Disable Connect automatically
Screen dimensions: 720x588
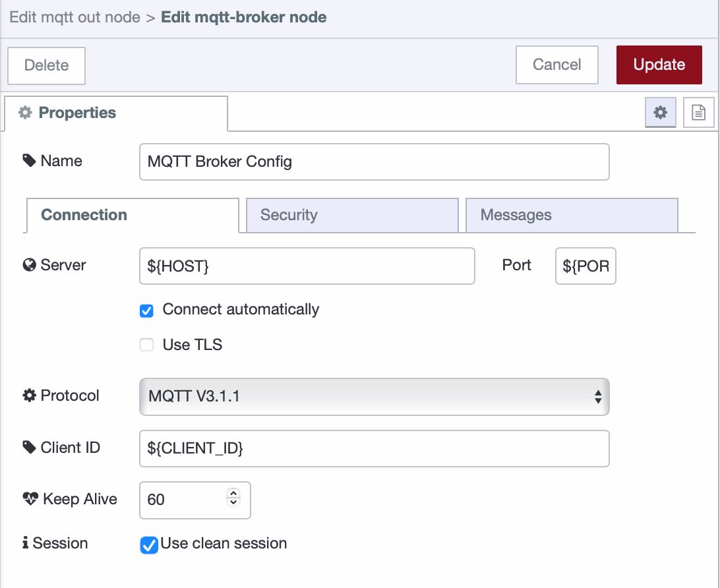[146, 310]
